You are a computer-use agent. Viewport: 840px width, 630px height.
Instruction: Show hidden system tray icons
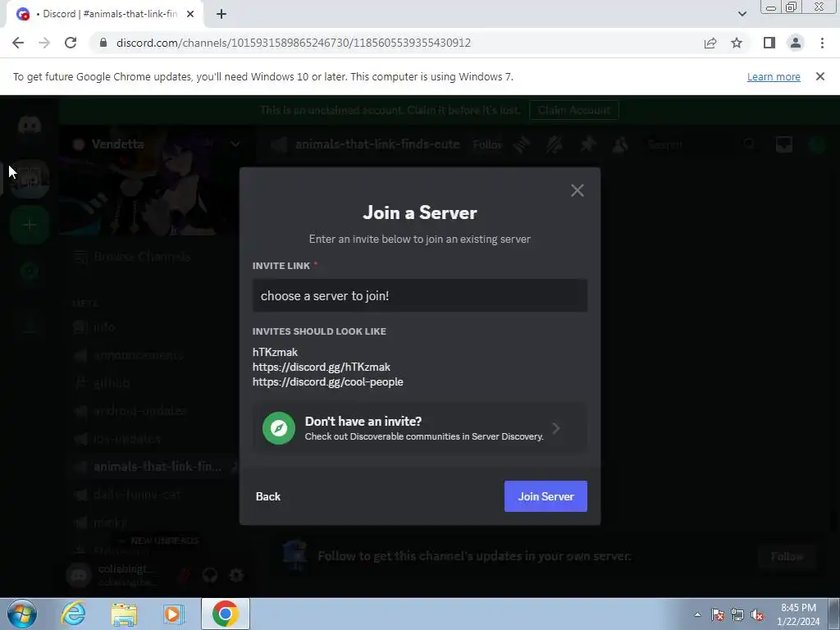697,614
